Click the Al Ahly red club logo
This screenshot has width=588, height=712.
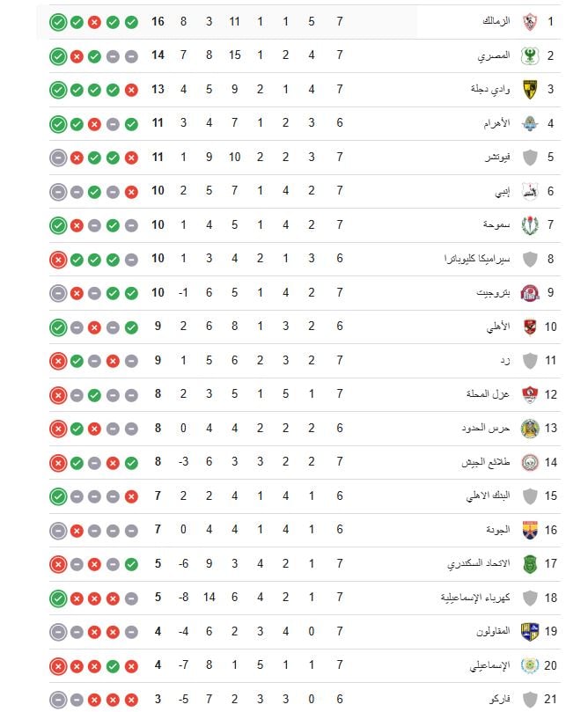tap(530, 327)
